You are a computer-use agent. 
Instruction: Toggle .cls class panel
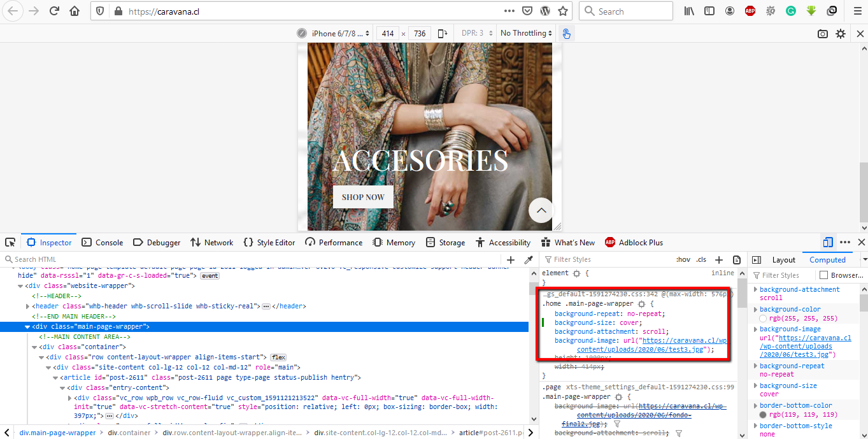pyautogui.click(x=701, y=259)
